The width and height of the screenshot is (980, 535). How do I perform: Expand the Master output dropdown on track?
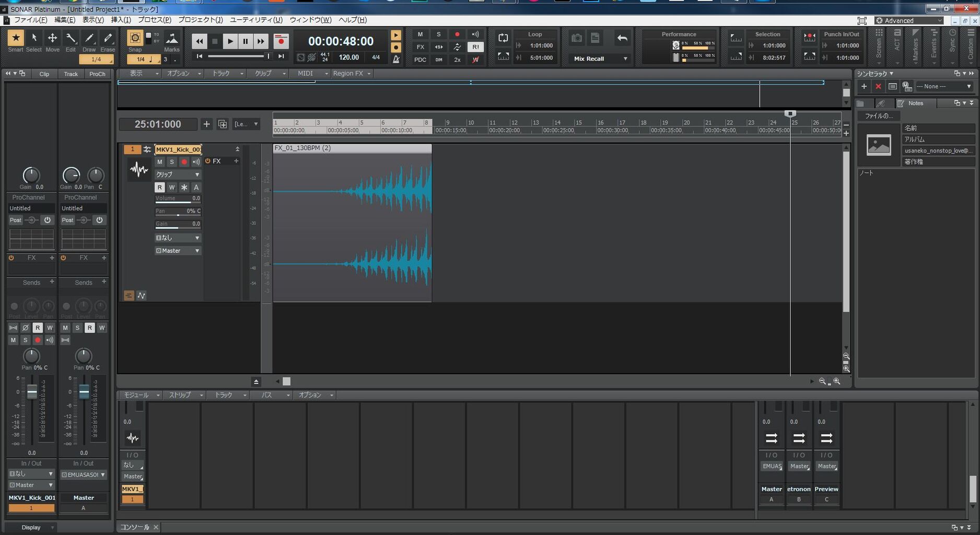[178, 251]
